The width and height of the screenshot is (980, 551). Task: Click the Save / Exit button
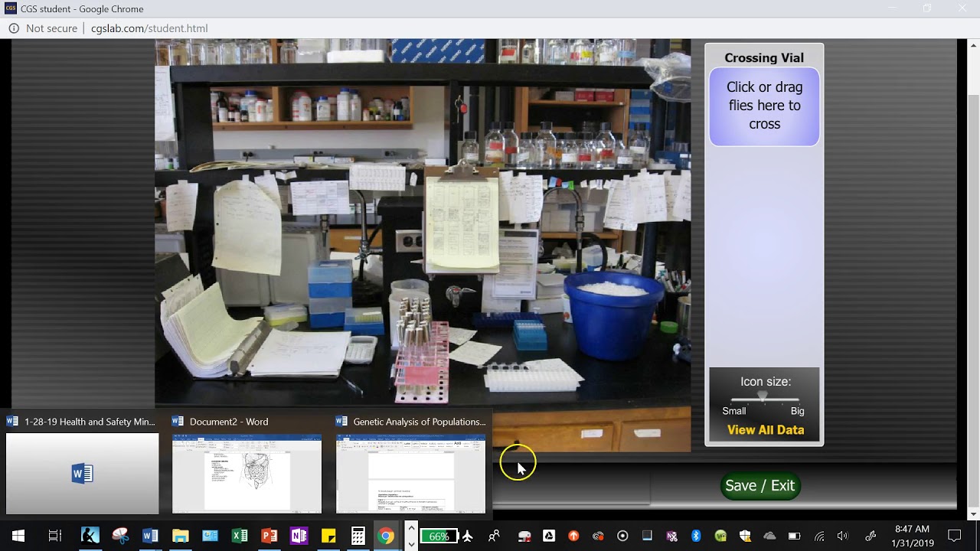(x=760, y=486)
